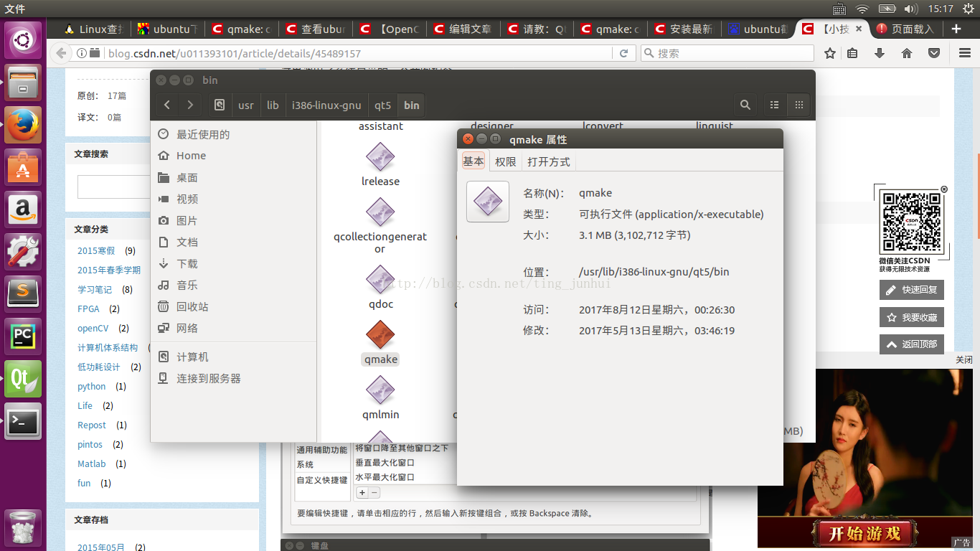Viewport: 980px width, 551px height.
Task: Click the usr path breadcrumb
Action: (246, 105)
